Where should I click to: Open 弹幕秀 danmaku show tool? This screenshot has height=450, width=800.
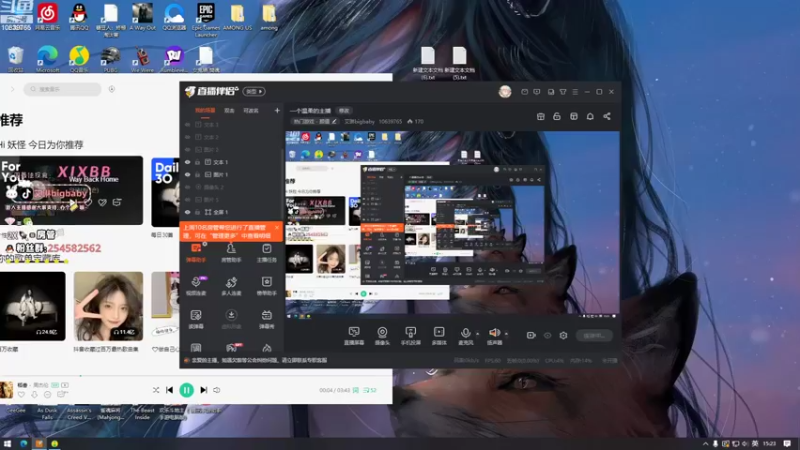(x=267, y=319)
